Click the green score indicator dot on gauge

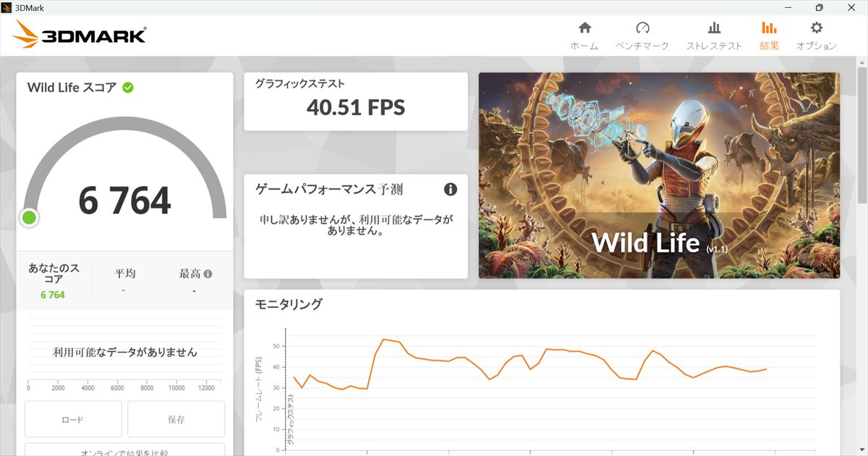pos(29,217)
